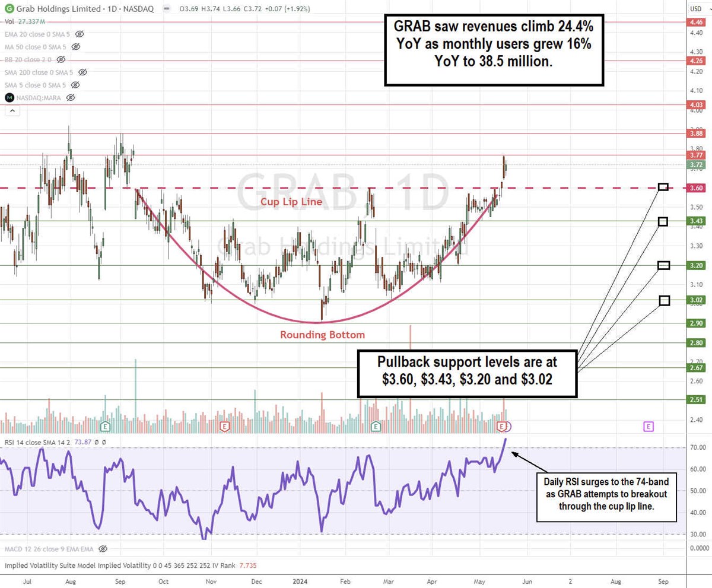Image resolution: width=712 pixels, height=588 pixels.
Task: Click the 4.03 red price label
Action: point(697,105)
